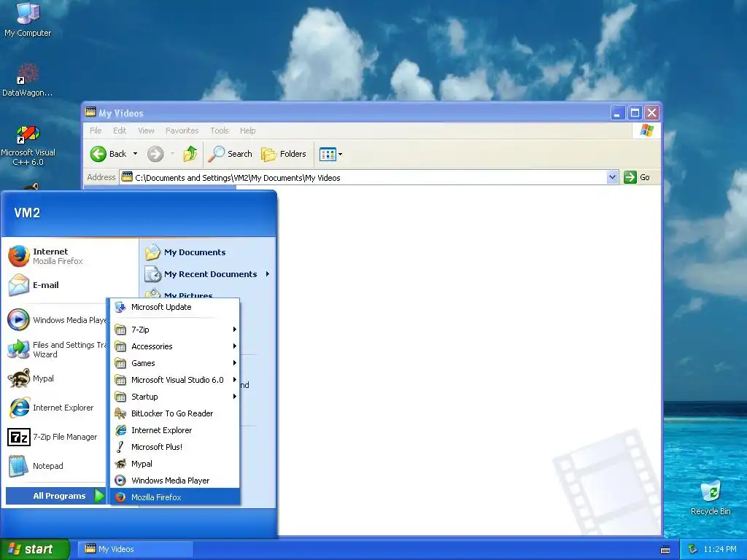Screen dimensions: 747x560
Task: Launch Mozilla Firefox highlighted in All Programs
Action: (175, 497)
